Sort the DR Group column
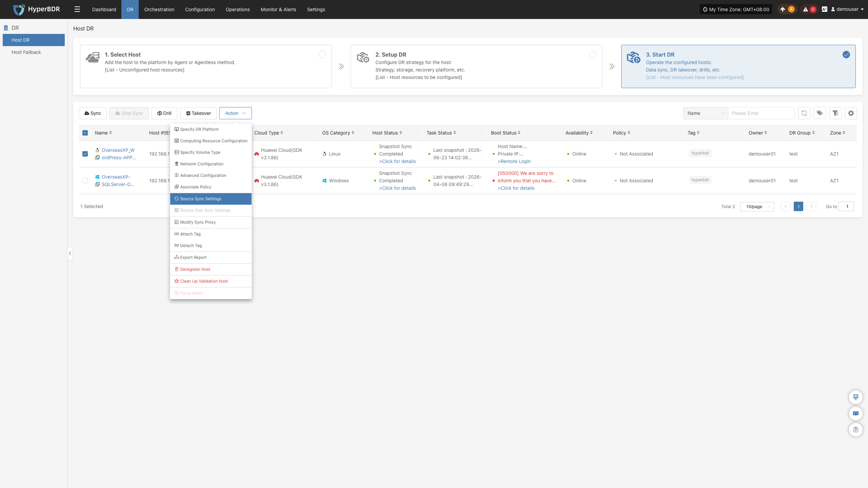The image size is (868, 488). [x=813, y=133]
